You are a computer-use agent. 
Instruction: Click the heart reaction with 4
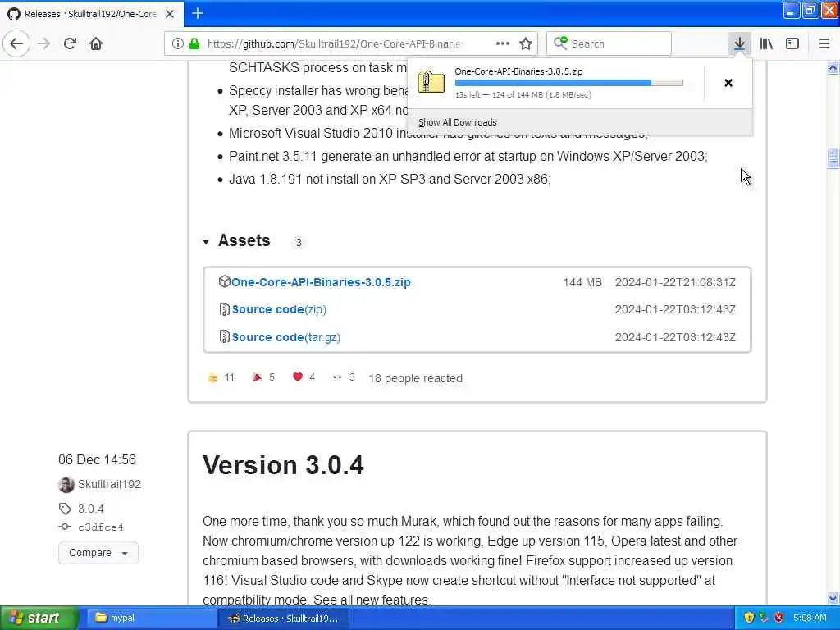point(304,377)
